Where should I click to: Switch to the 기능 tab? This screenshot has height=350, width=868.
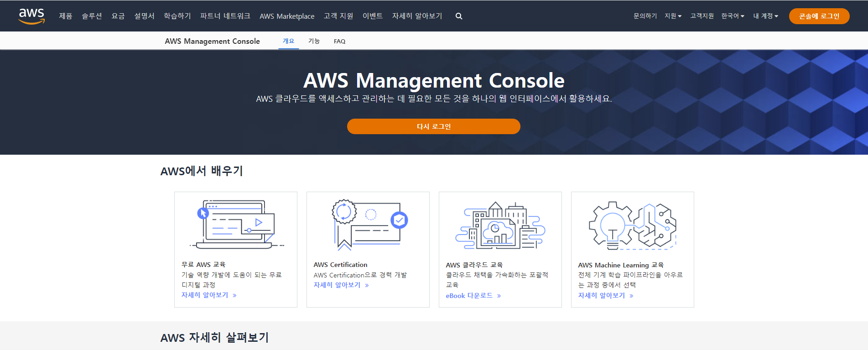point(314,41)
